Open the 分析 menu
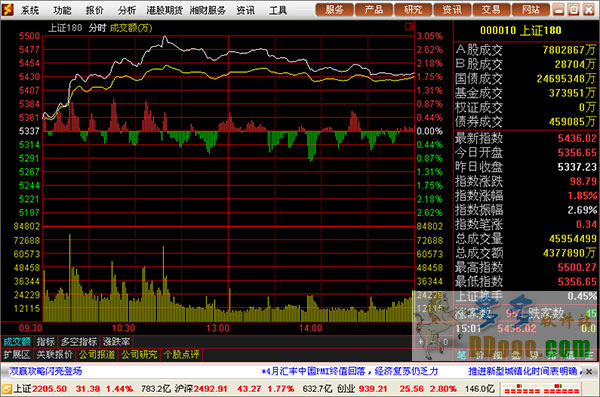Image resolution: width=600 pixels, height=397 pixels. pyautogui.click(x=127, y=10)
